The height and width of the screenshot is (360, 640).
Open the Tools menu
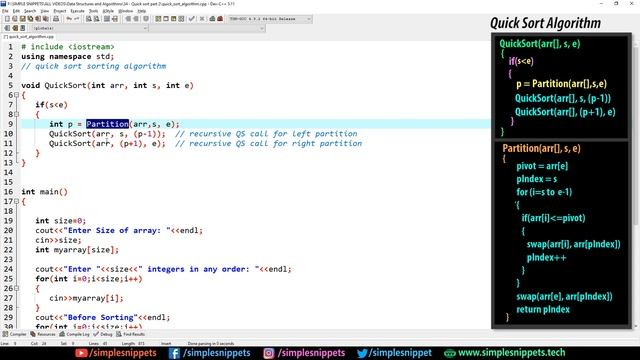(x=93, y=11)
